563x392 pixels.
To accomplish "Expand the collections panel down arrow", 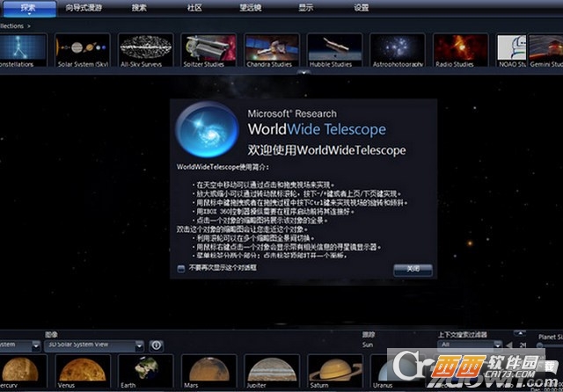I will point(303,72).
